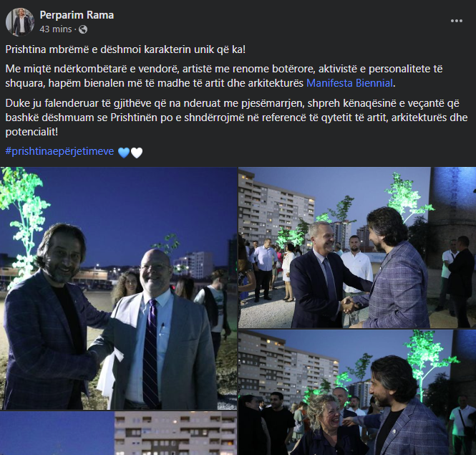Image resolution: width=476 pixels, height=455 pixels.
Task: Open the partial bottom-left sky photo
Action: pos(57,434)
